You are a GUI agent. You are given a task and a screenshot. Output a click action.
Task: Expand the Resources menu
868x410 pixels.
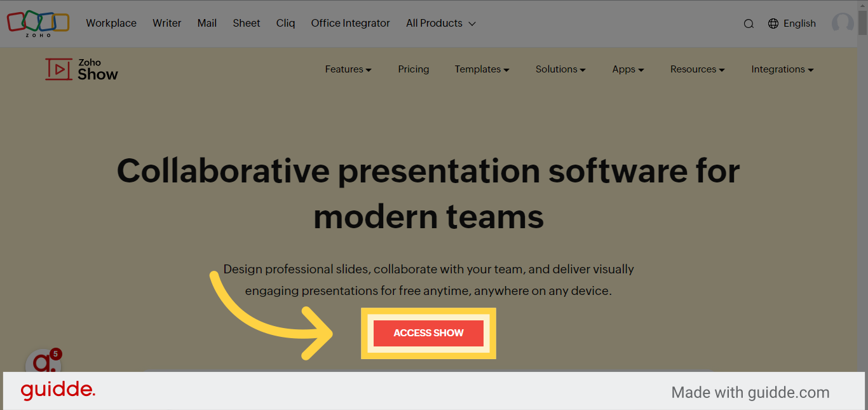[697, 69]
